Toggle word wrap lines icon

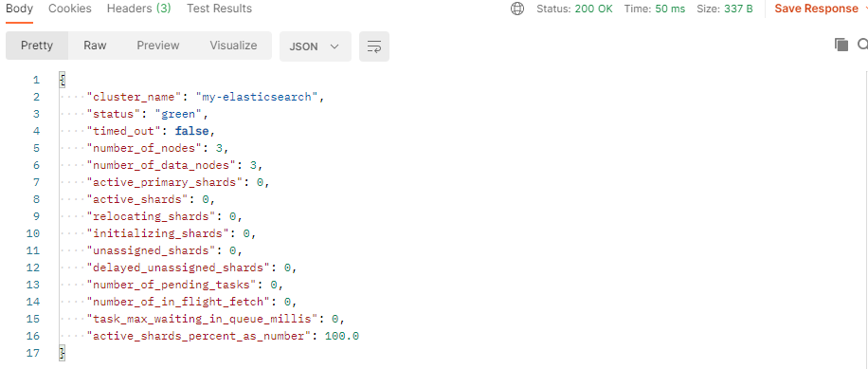pyautogui.click(x=374, y=46)
